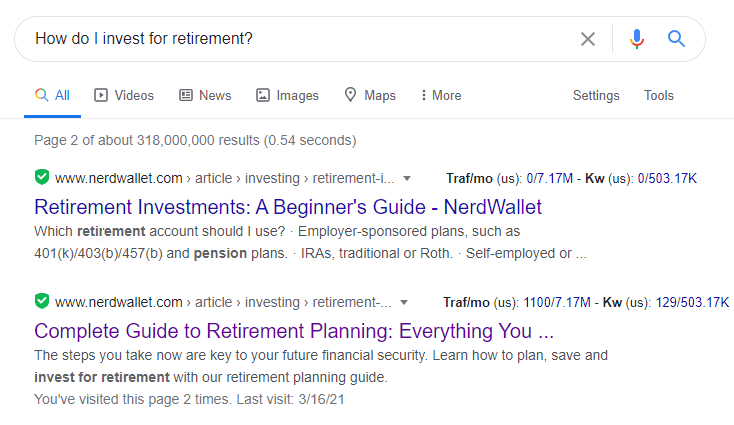This screenshot has height=425, width=734.
Task: Open Retirement Investments: A Beginner's Guide link
Action: click(x=288, y=207)
